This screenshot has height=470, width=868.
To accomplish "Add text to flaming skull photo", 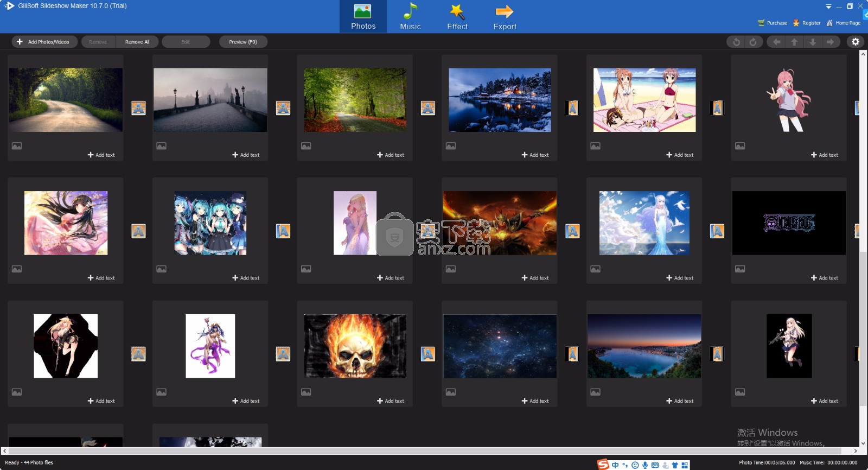I will 391,401.
